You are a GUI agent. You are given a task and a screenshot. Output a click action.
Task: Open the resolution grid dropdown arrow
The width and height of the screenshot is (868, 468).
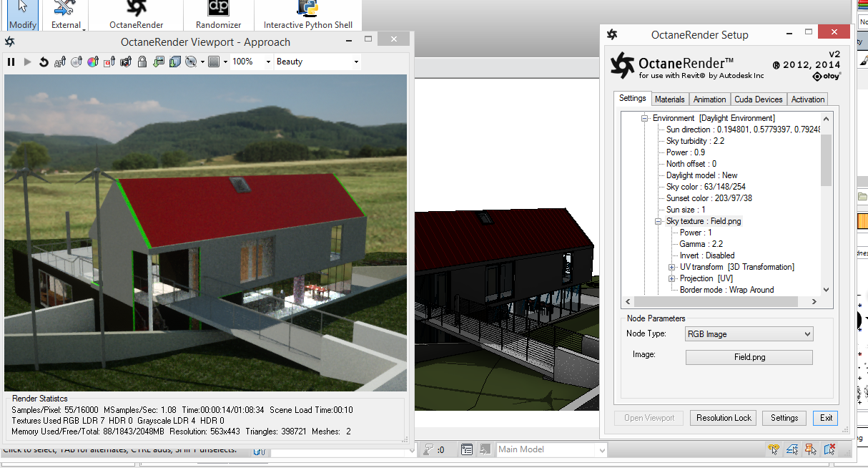click(225, 62)
